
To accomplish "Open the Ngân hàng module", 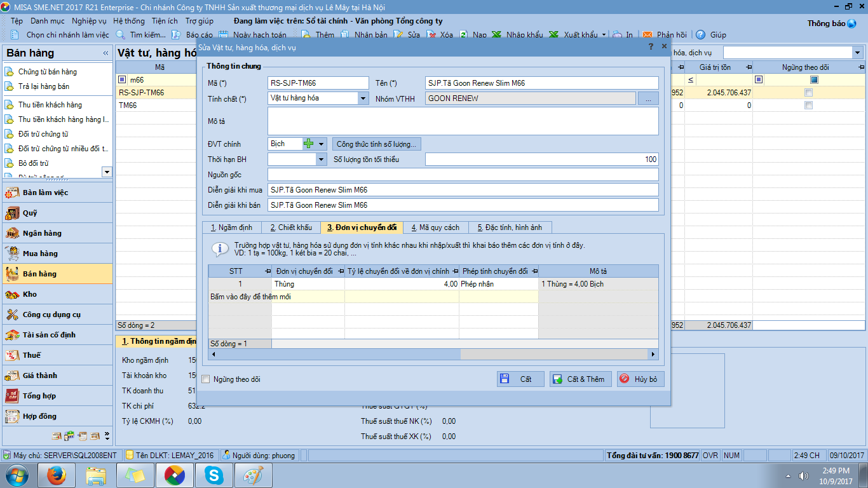I will tap(57, 233).
